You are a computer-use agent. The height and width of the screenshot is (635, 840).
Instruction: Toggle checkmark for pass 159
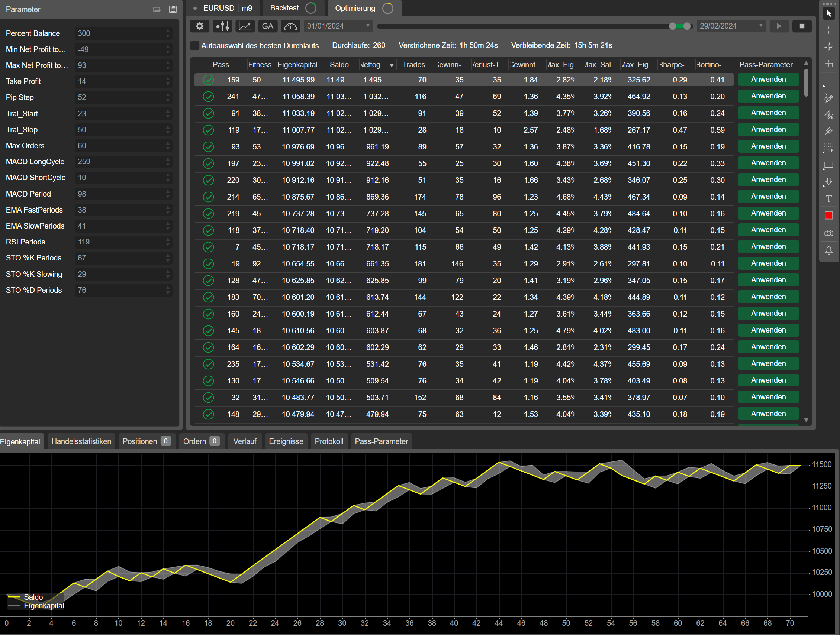[209, 80]
